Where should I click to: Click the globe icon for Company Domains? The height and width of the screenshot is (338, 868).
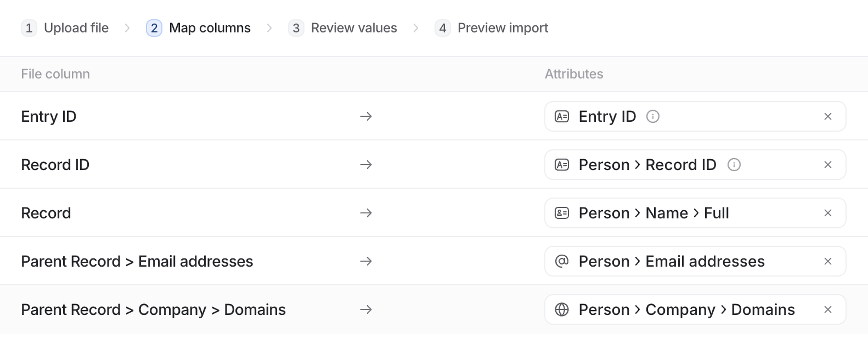(562, 309)
